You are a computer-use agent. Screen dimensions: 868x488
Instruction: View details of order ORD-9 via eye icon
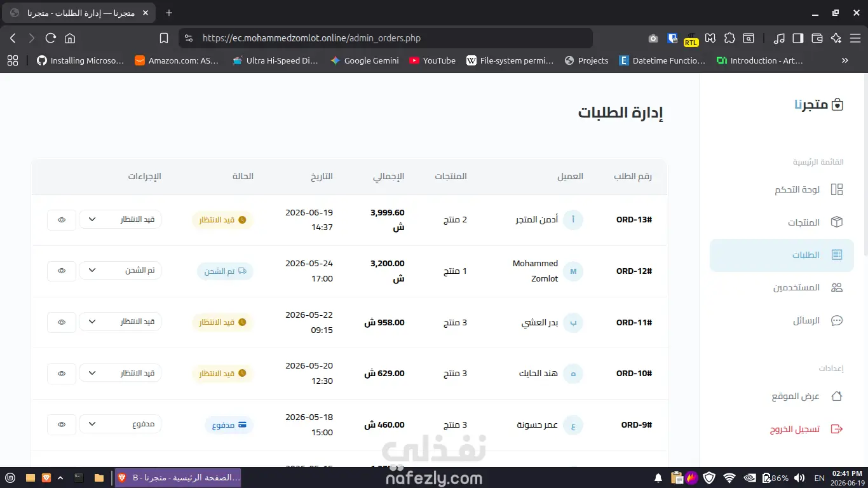[x=62, y=424]
